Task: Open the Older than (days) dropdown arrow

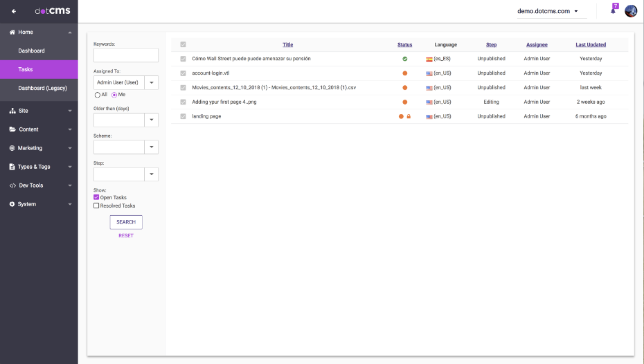Action: (x=152, y=120)
